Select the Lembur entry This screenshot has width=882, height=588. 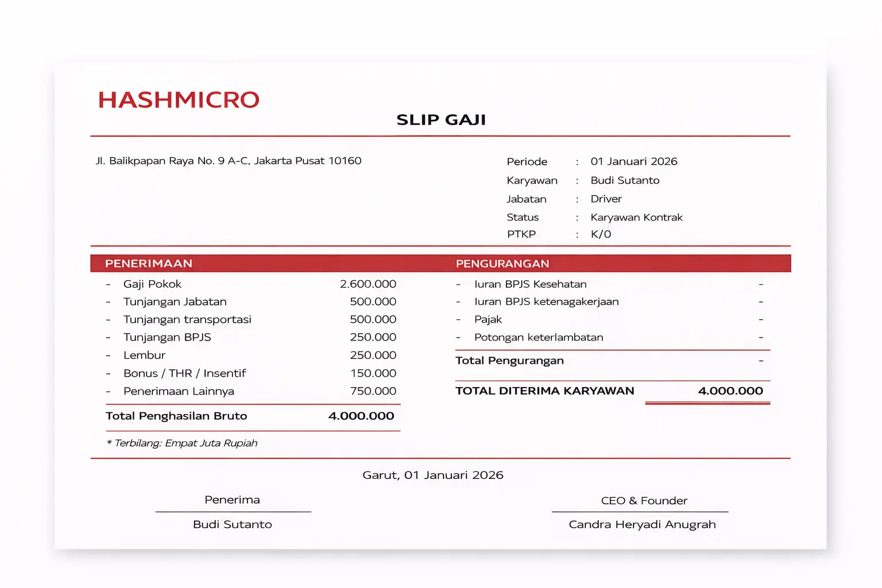click(x=144, y=355)
